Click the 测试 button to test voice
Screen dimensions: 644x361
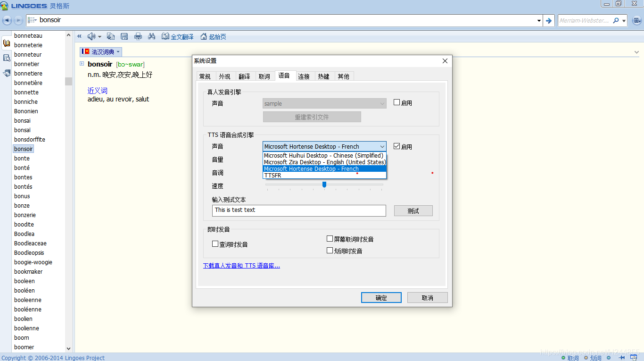pos(413,210)
